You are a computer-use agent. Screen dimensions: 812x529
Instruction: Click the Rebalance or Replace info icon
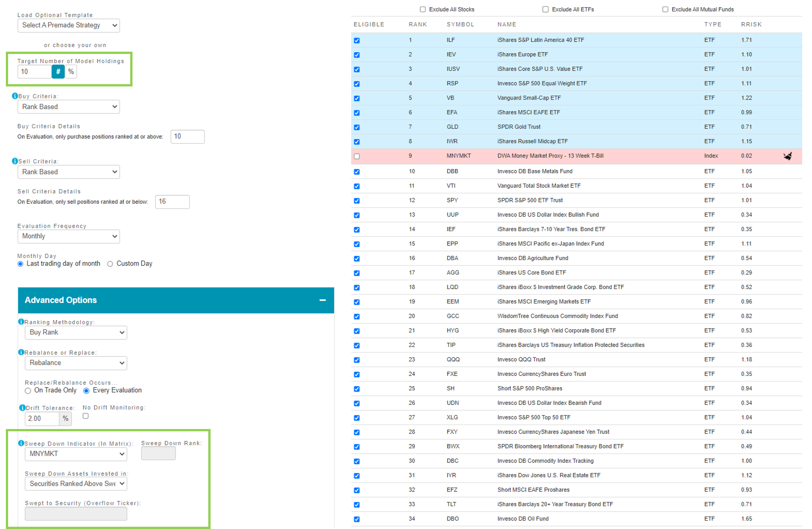(21, 352)
